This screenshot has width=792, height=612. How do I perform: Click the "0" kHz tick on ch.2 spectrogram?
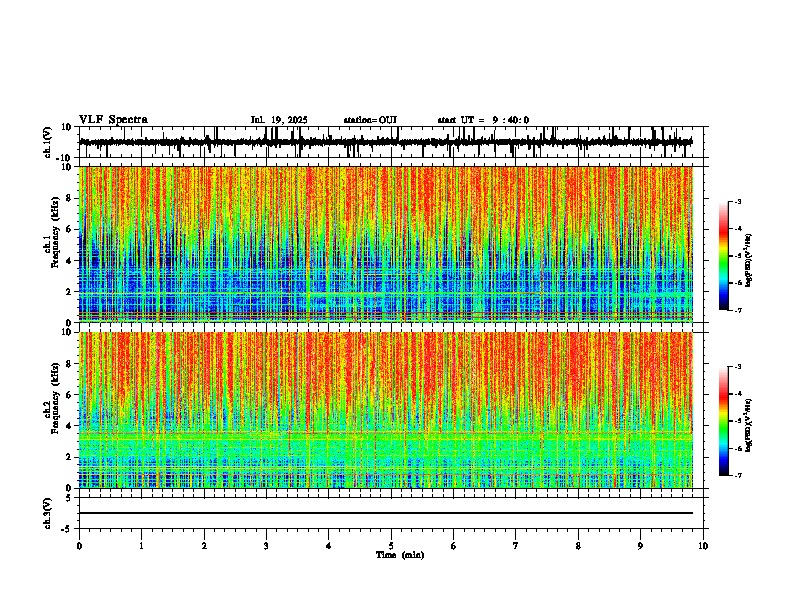tap(69, 488)
